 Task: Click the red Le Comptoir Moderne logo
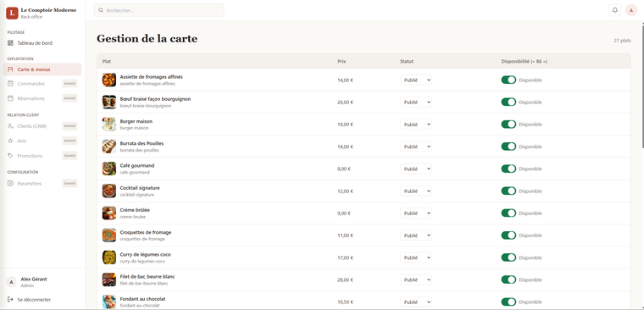12,14
